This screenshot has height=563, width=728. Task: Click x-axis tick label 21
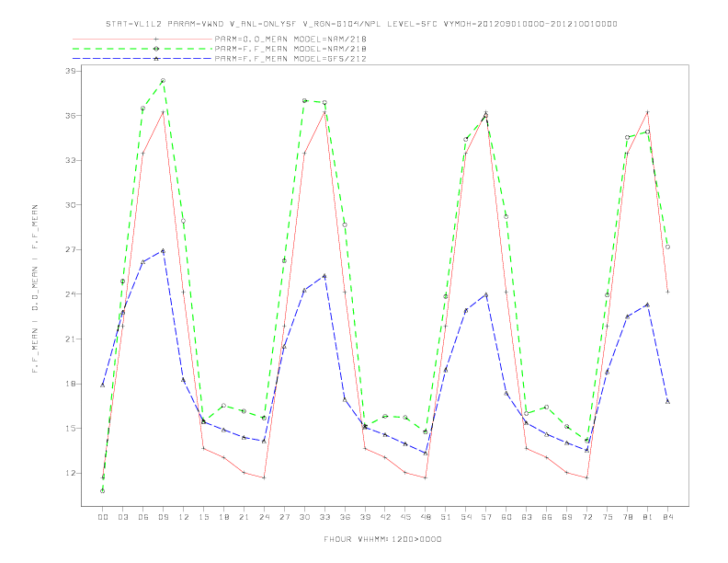coord(244,517)
